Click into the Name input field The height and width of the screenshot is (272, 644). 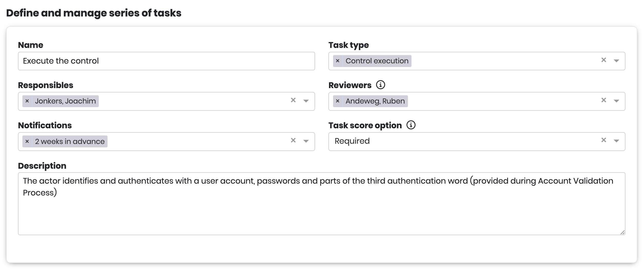tap(166, 61)
